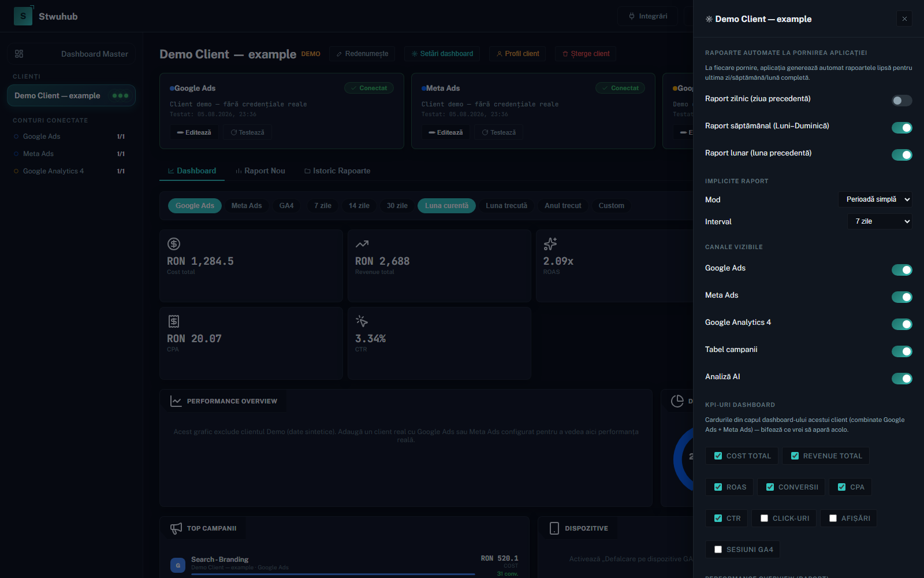Open Setări dashboard

(442, 54)
